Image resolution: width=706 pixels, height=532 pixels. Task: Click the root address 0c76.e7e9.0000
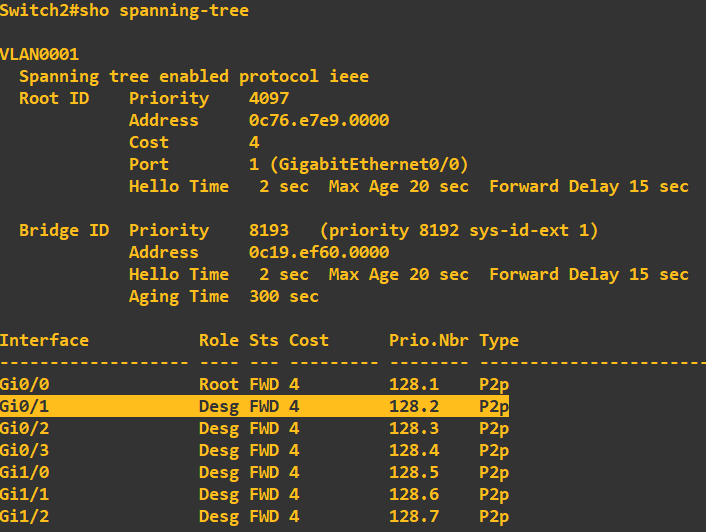[x=319, y=120]
